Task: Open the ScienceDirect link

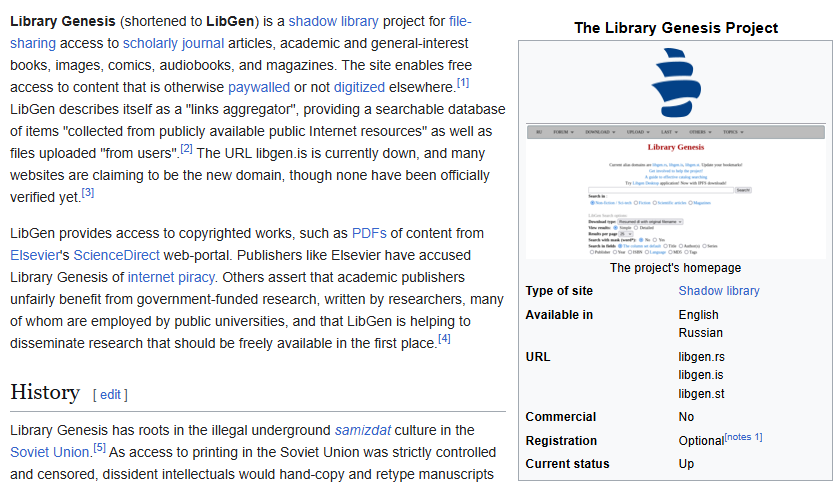Action: (117, 255)
